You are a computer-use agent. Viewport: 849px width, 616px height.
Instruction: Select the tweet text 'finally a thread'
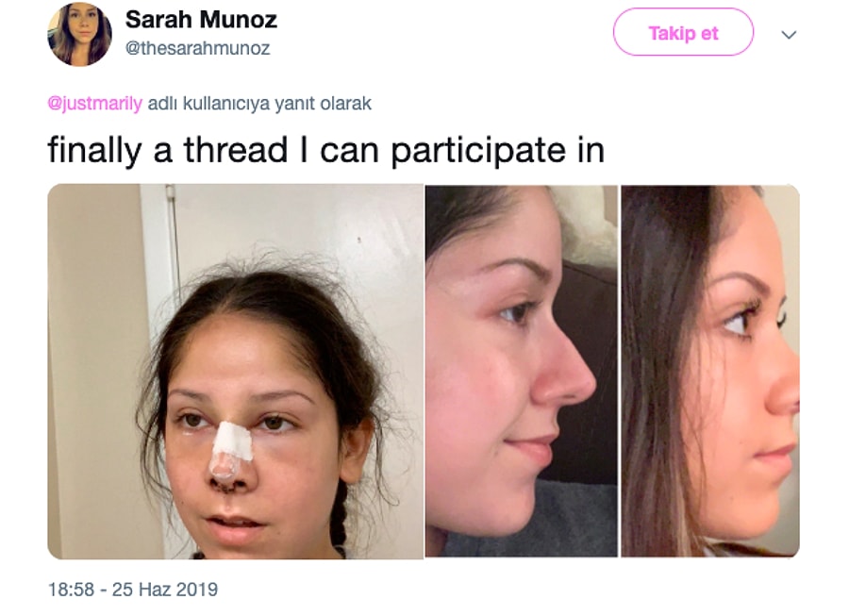tap(167, 150)
